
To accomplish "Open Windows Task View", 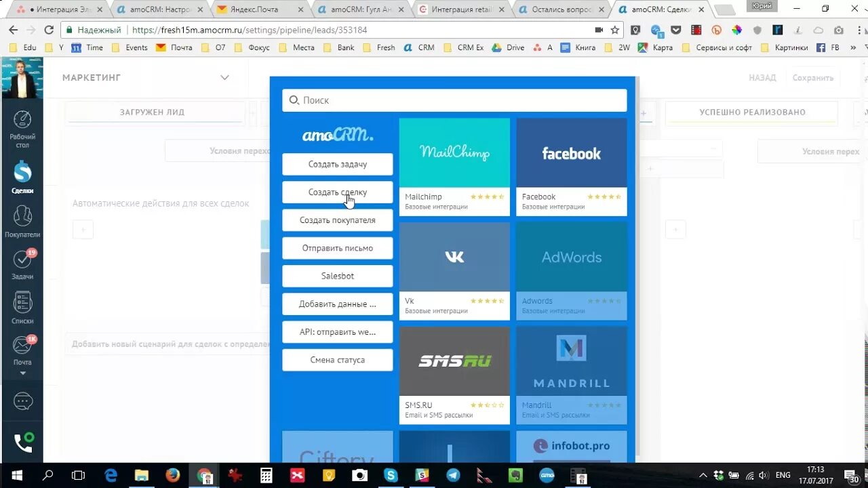I will pyautogui.click(x=79, y=475).
